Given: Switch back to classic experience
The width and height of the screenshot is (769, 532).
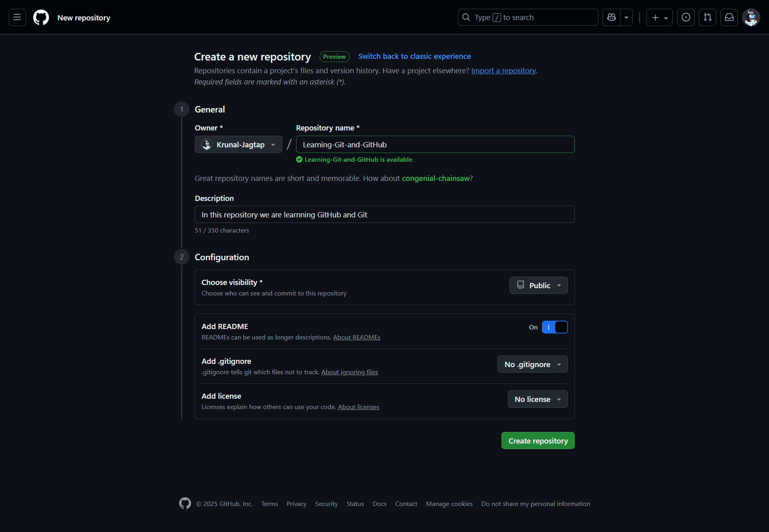Looking at the screenshot, I should (415, 56).
